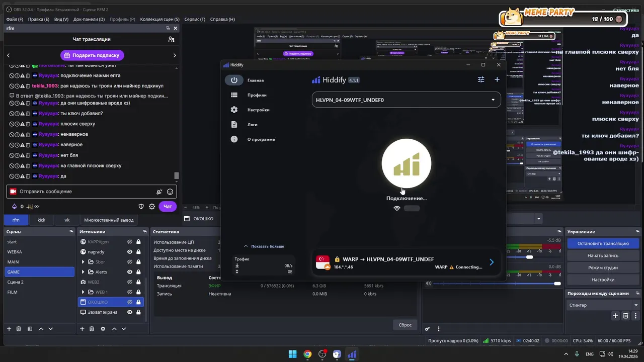This screenshot has height=362, width=644.
Task: Open Коллекция сцен (S) menu
Action: [x=159, y=19]
